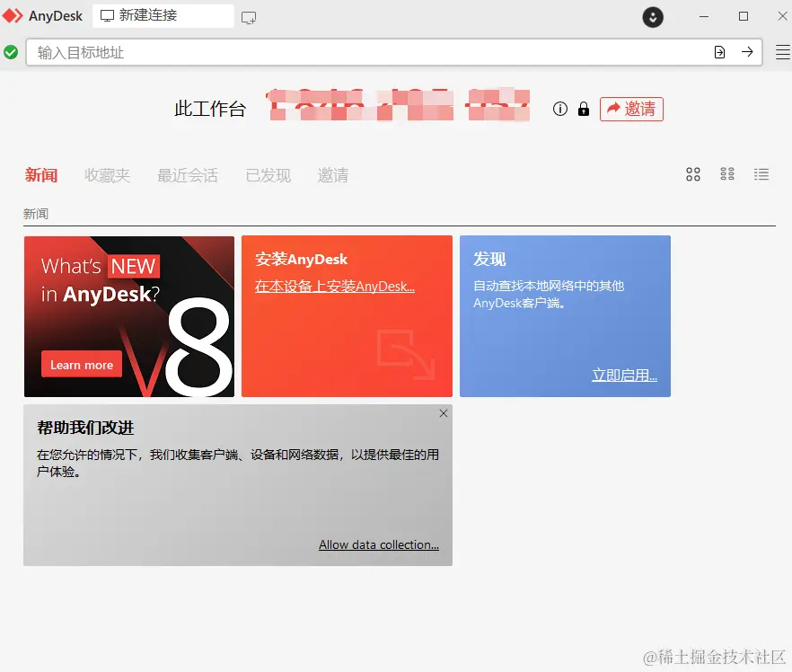Click the install icon on orange card
Viewport: 792px width, 672px height.
click(x=406, y=354)
